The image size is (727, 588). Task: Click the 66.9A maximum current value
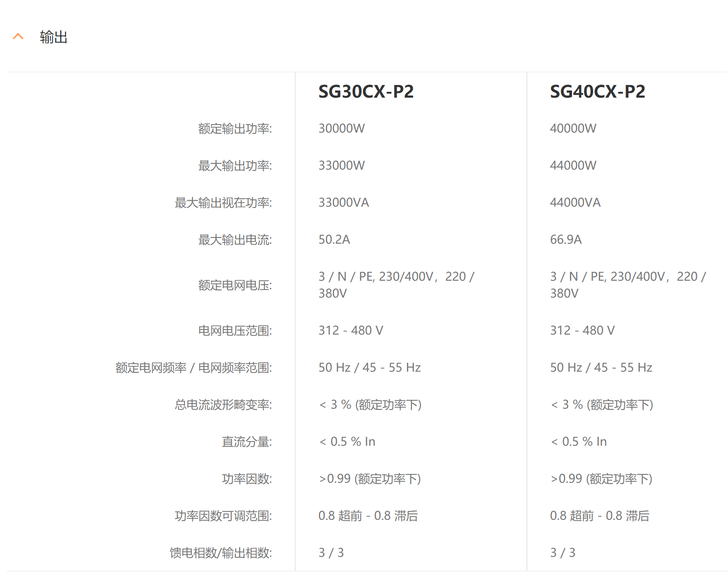pos(566,239)
